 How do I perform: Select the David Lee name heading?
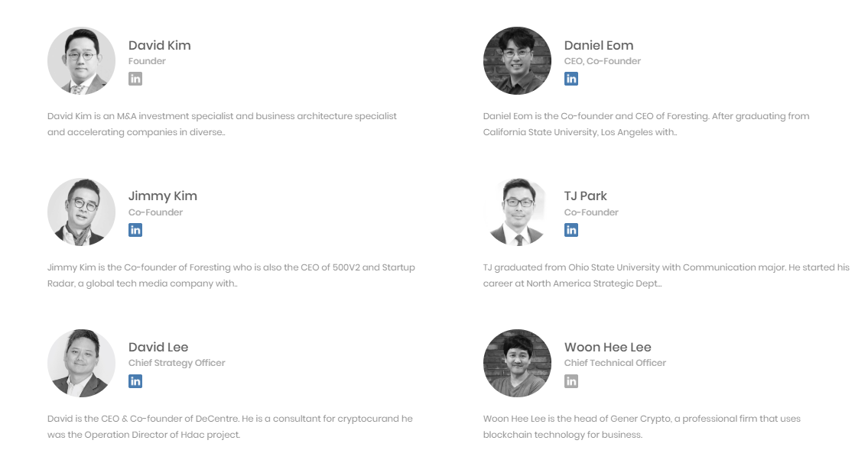click(x=158, y=347)
